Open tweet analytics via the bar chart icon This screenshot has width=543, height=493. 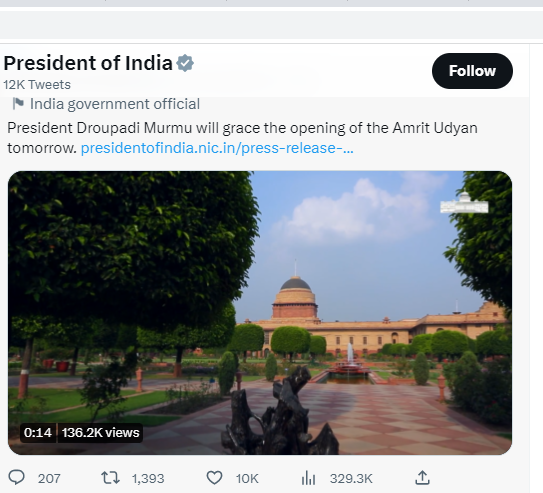(x=308, y=479)
